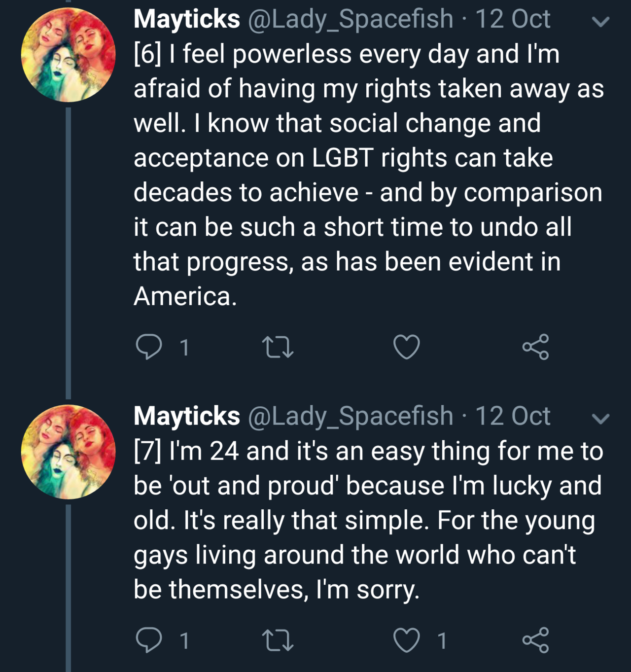Open dropdown chevron on tweet [6]
The image size is (631, 672).
click(x=600, y=22)
